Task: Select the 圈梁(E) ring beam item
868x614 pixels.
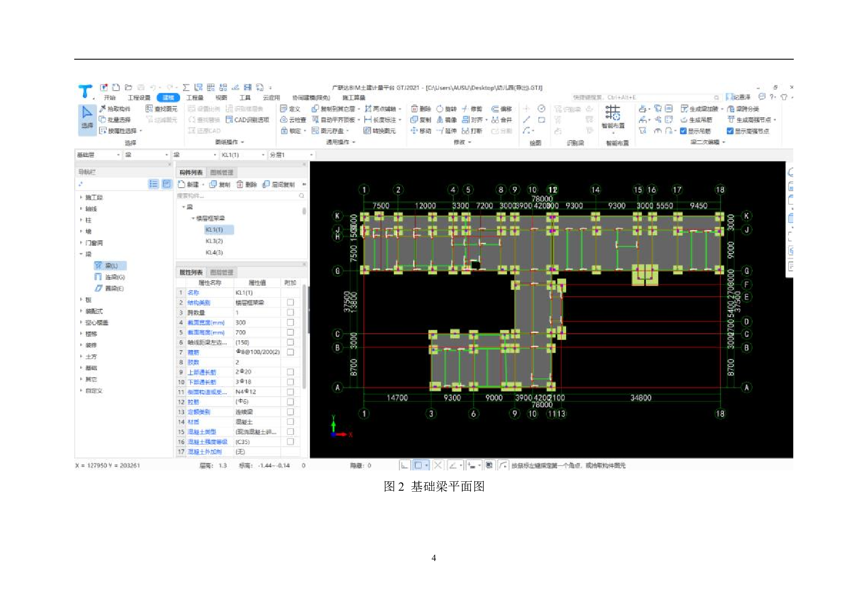Action: tap(114, 288)
